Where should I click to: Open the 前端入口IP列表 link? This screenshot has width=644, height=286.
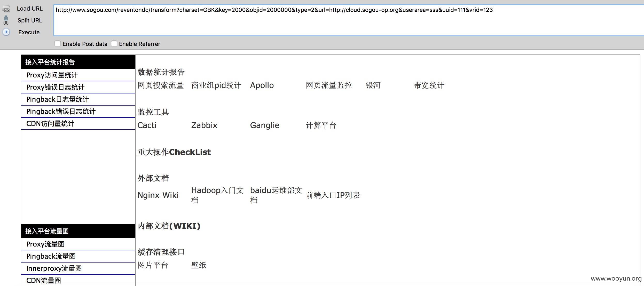[x=333, y=195]
